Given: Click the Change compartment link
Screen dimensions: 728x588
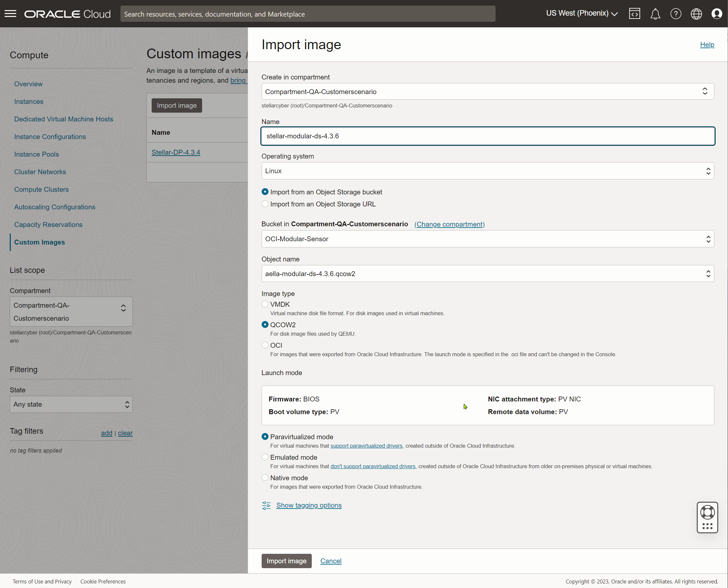Looking at the screenshot, I should pos(449,224).
